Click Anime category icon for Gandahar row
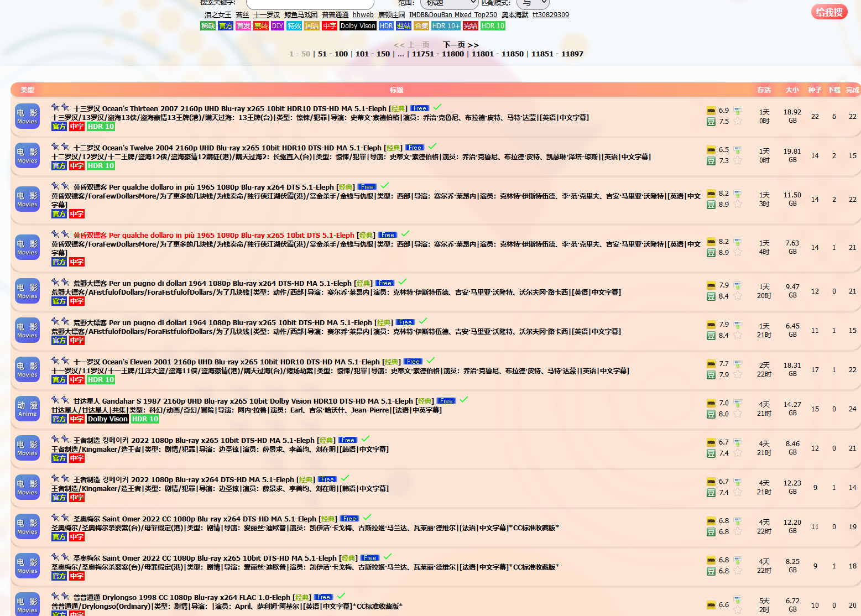The width and height of the screenshot is (861, 616). tap(27, 409)
